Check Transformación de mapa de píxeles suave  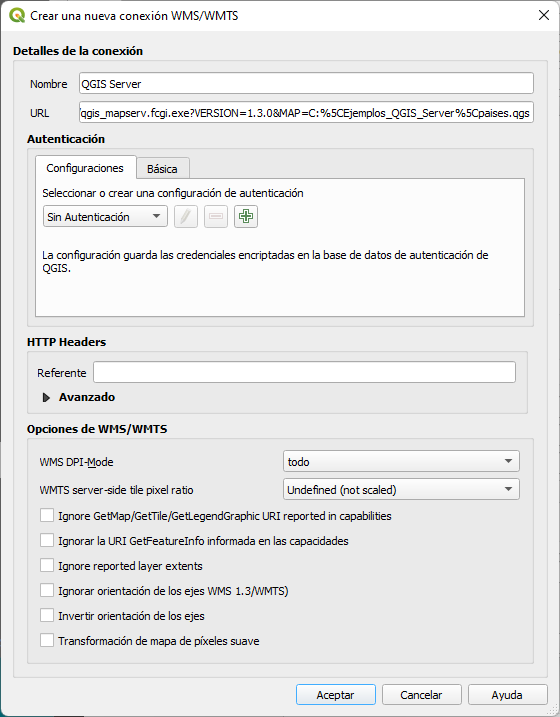click(x=47, y=641)
